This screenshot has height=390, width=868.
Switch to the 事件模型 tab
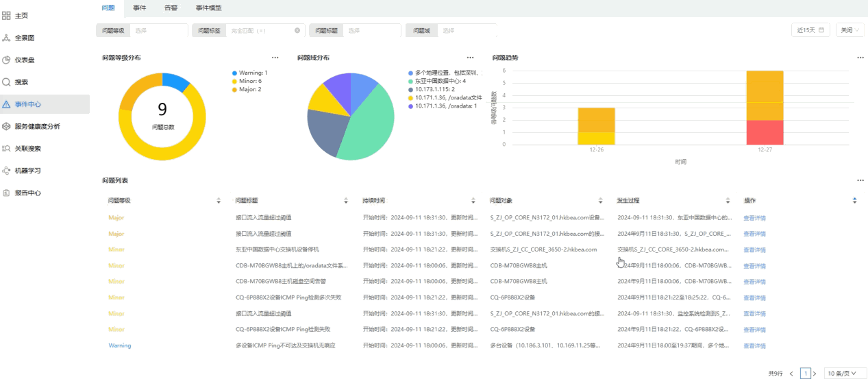208,8
